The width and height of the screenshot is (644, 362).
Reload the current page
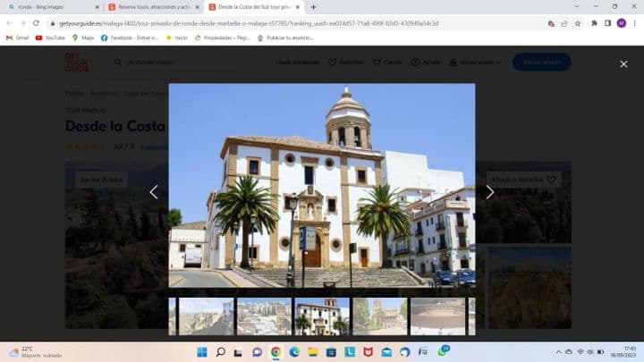pyautogui.click(x=36, y=23)
